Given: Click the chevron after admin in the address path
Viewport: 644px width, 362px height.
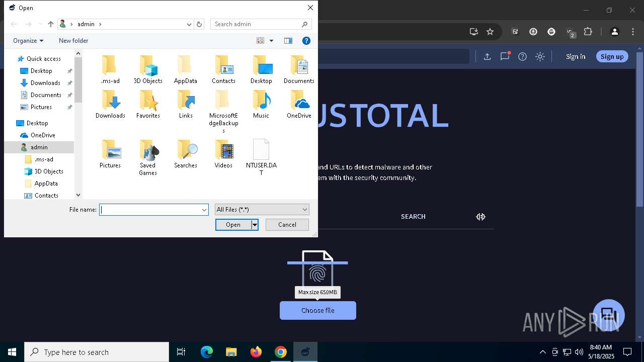Looking at the screenshot, I should pos(100,24).
